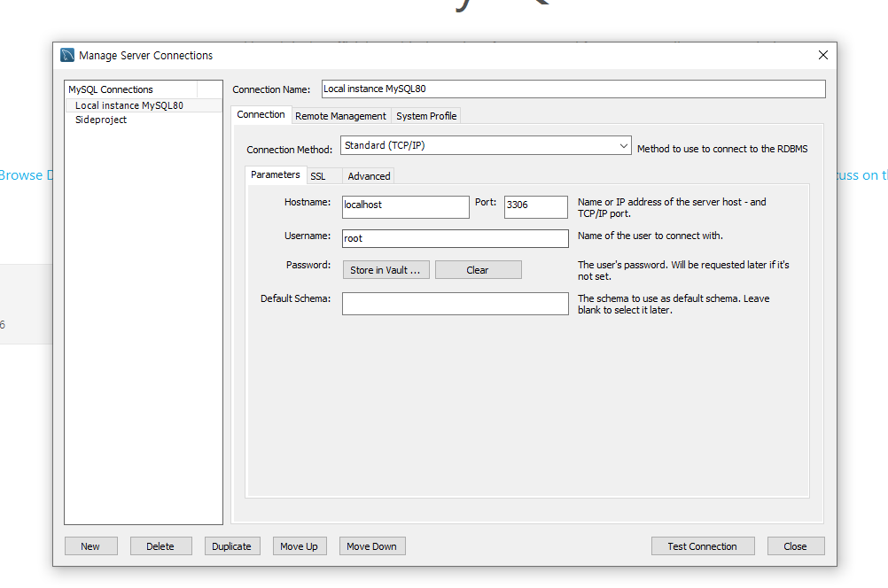888x588 pixels.
Task: Open the Remote Management tab
Action: click(x=340, y=116)
